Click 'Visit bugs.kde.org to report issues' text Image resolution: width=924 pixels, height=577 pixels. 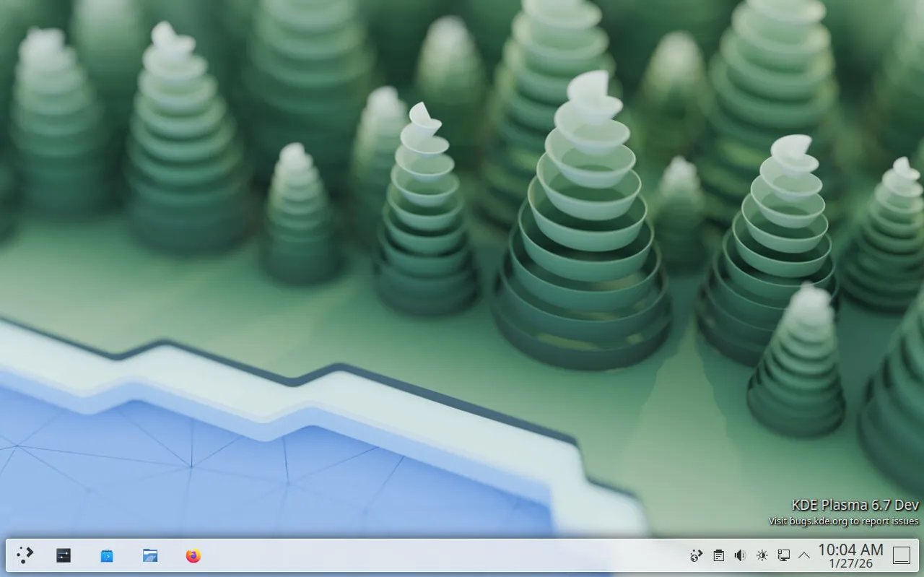(x=843, y=521)
